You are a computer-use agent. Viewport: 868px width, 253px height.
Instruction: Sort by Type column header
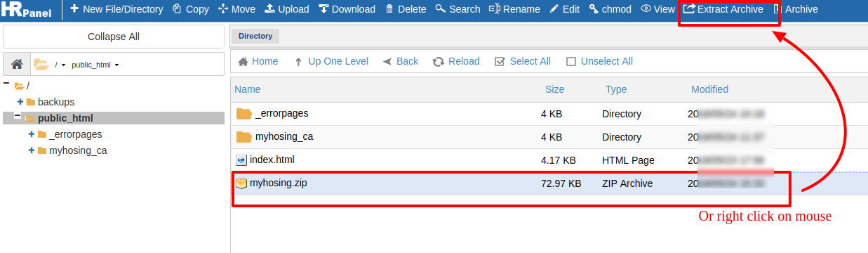click(x=617, y=89)
